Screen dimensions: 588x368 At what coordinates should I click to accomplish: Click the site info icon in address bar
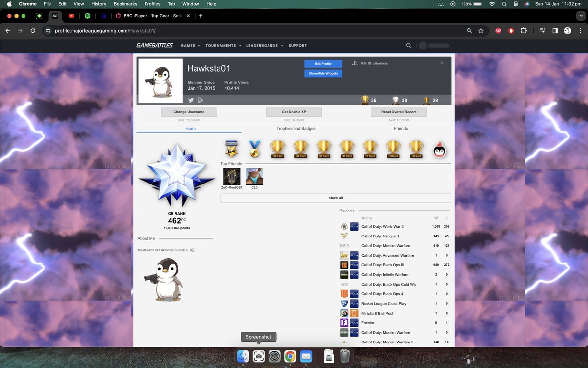[x=48, y=30]
